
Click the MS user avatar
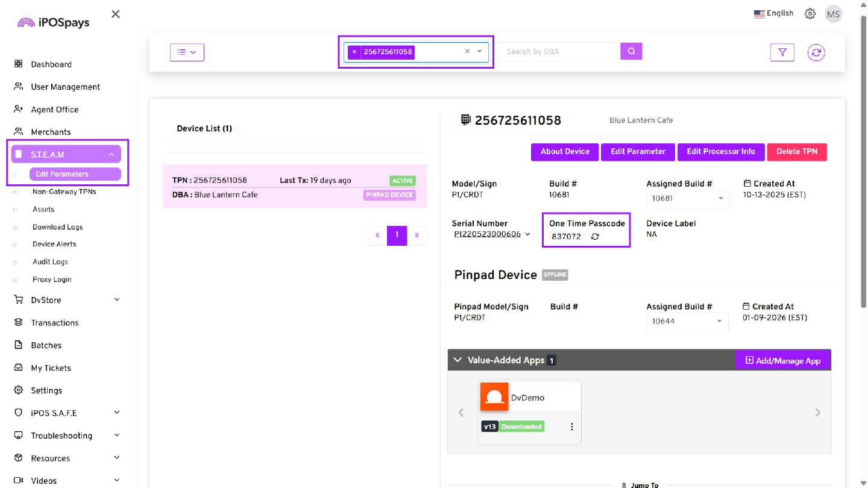point(833,14)
